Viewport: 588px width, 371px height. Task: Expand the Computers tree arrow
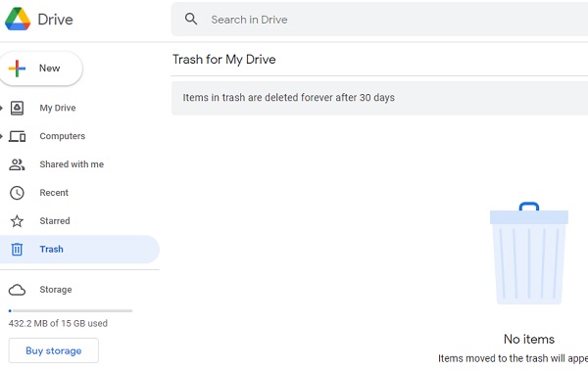point(2,136)
